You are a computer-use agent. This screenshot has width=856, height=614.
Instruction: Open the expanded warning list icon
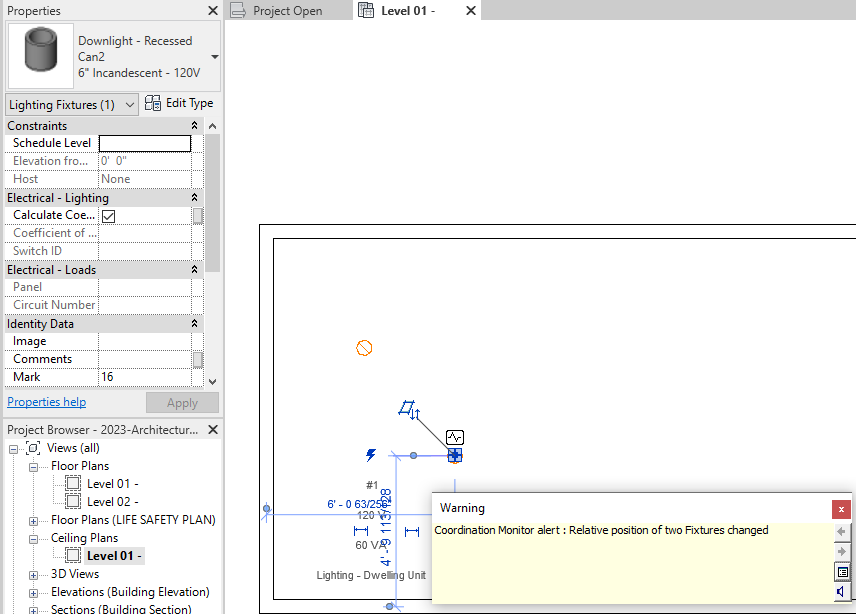840,571
